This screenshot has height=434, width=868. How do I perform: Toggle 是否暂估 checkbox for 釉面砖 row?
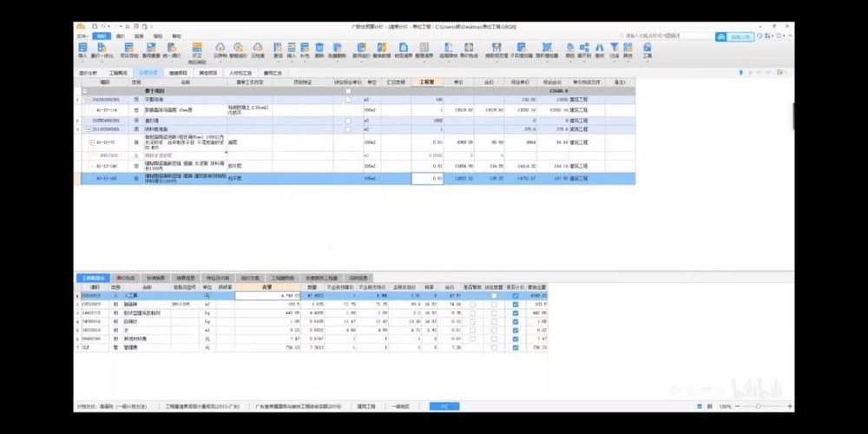click(x=473, y=305)
